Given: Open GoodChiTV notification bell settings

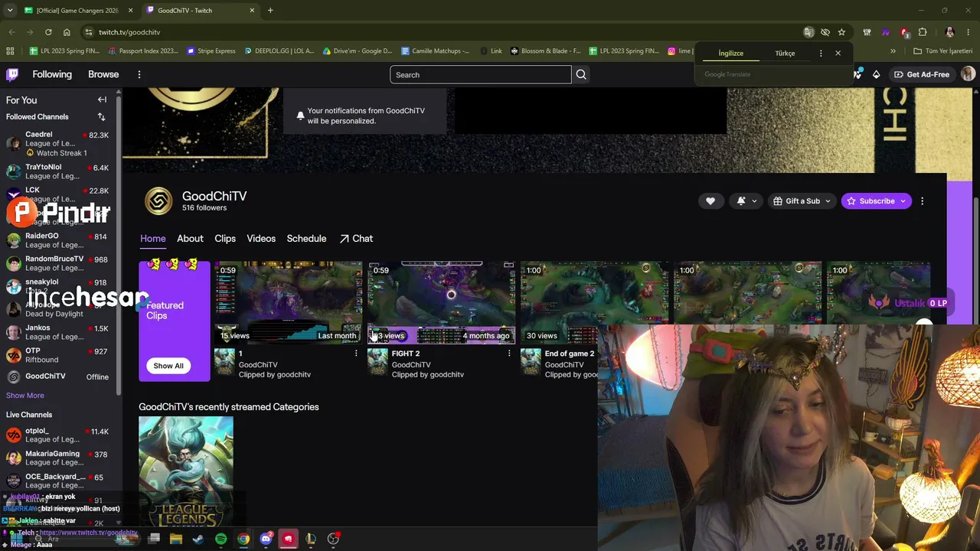Looking at the screenshot, I should [746, 201].
